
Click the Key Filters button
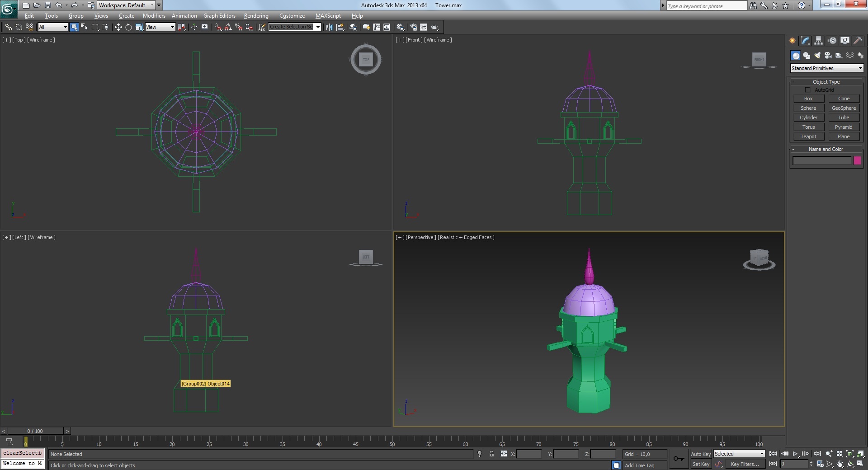point(745,464)
